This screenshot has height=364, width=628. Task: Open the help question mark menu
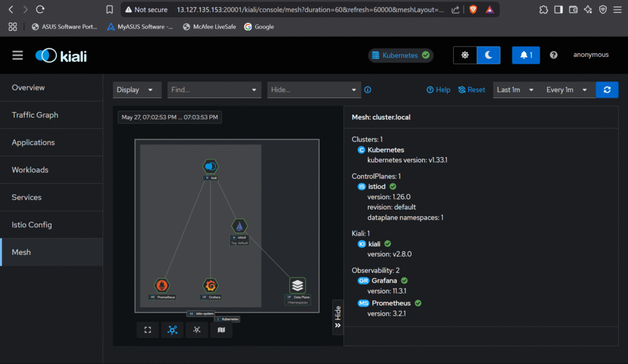click(554, 55)
